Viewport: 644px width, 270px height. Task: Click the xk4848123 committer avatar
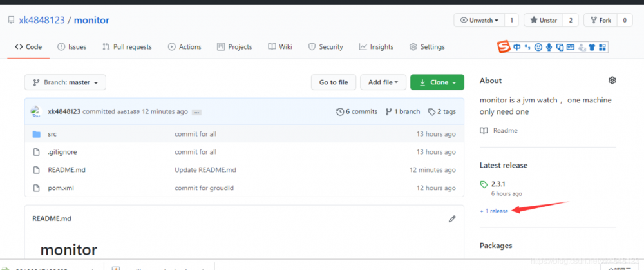37,111
